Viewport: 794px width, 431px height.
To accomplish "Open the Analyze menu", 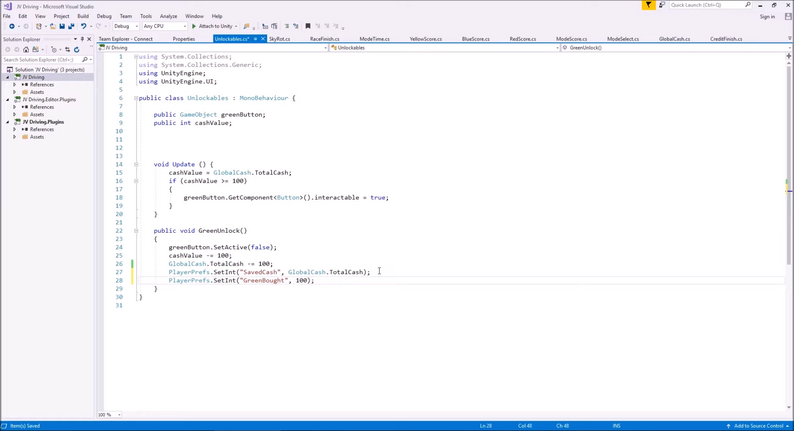I will [x=169, y=16].
